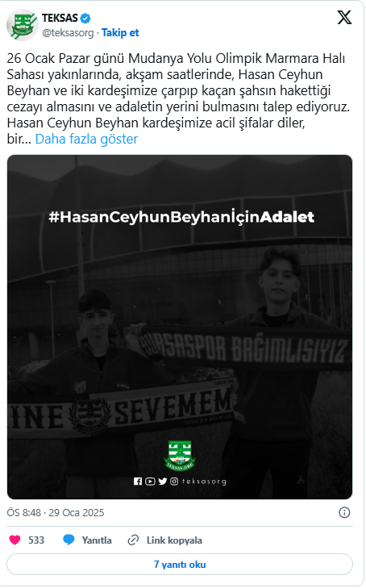
Task: Click the Instagram icon in the image footer
Action: pyautogui.click(x=174, y=481)
